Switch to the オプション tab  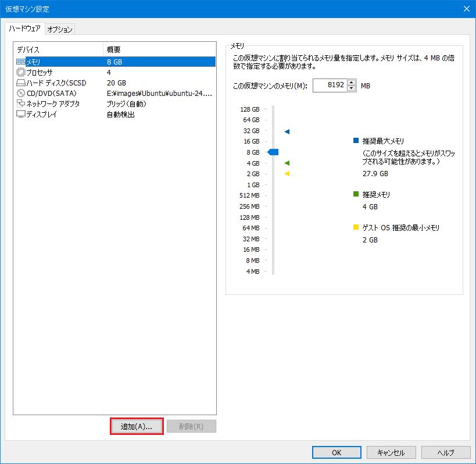[60, 29]
